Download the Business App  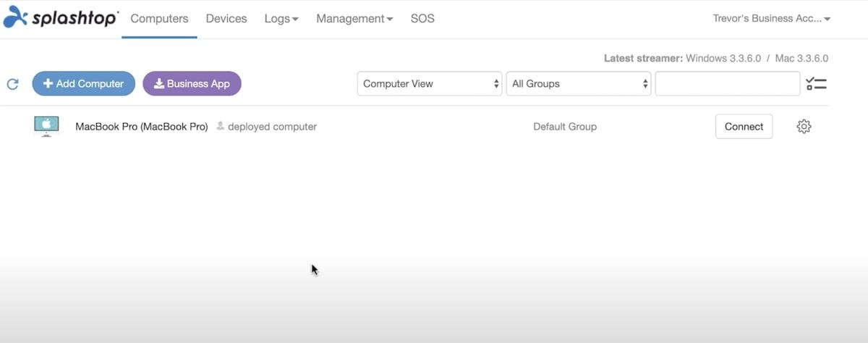[192, 84]
